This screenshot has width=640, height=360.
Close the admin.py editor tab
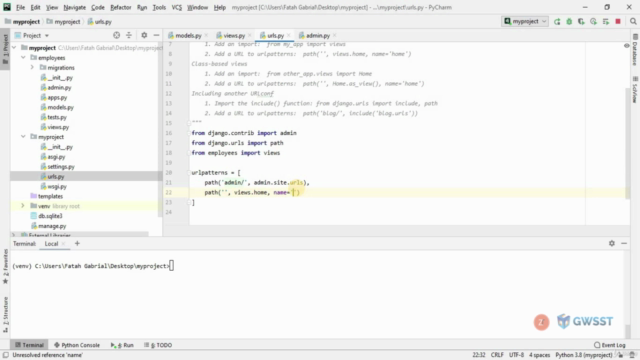click(x=334, y=36)
